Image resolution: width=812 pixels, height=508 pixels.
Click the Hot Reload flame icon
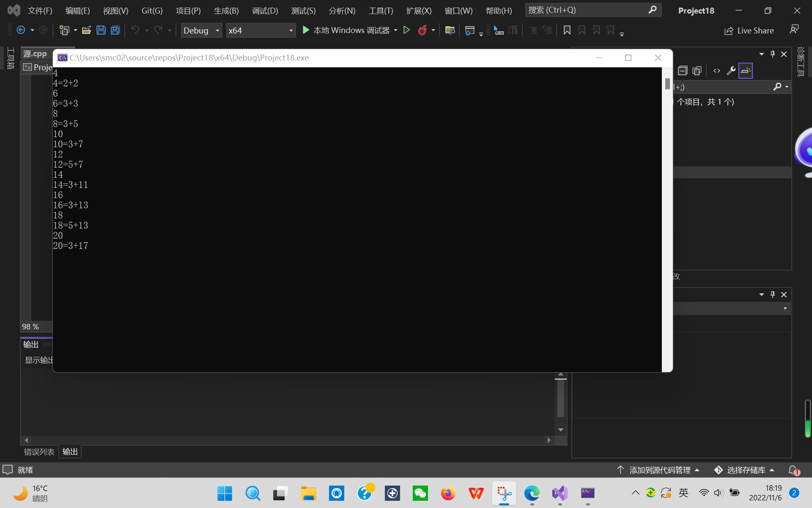[x=422, y=30]
